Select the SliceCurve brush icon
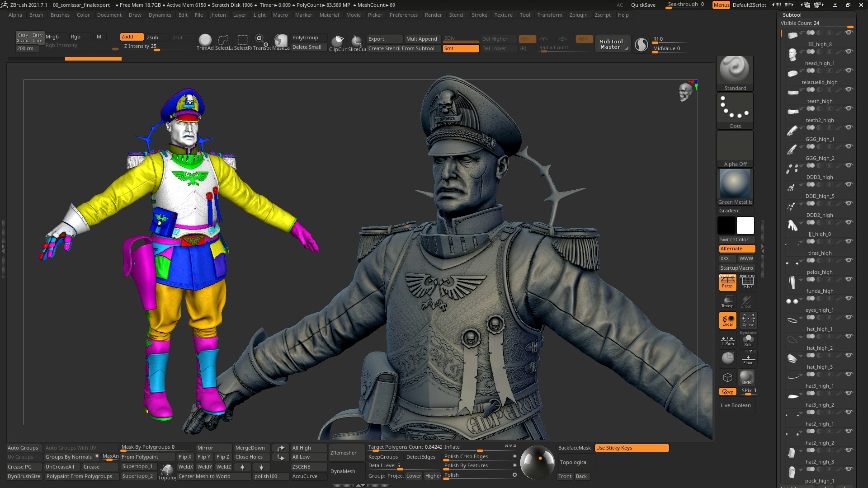868x488 pixels. pos(357,41)
